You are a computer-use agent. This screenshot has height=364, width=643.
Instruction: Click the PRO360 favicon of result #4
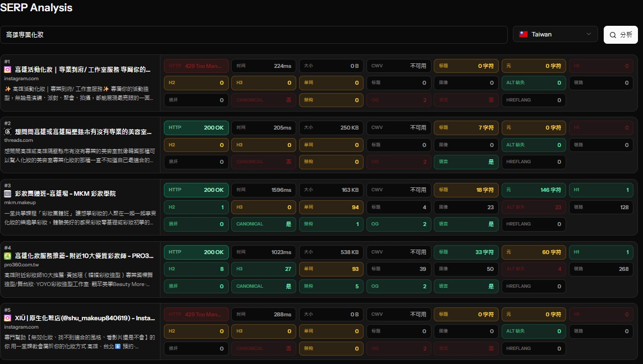click(7, 256)
